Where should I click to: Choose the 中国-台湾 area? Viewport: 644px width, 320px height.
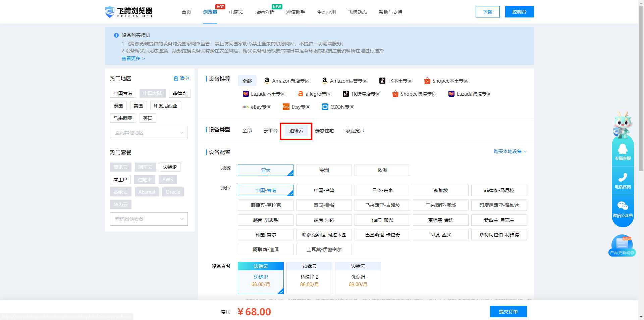tap(324, 190)
